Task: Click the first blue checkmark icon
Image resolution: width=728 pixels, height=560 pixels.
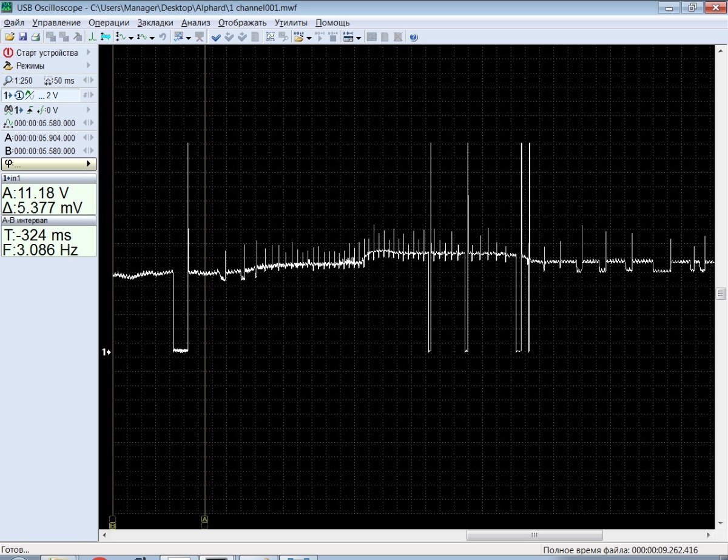Action: point(216,37)
